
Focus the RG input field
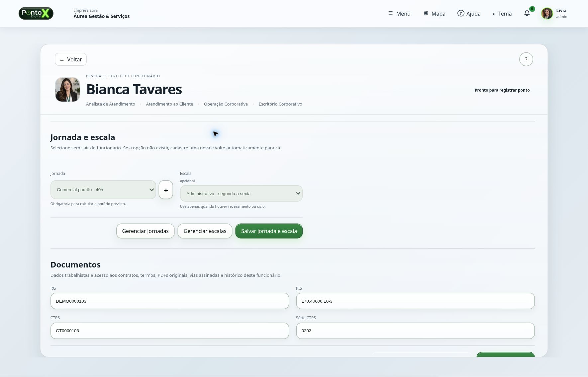coord(170,301)
